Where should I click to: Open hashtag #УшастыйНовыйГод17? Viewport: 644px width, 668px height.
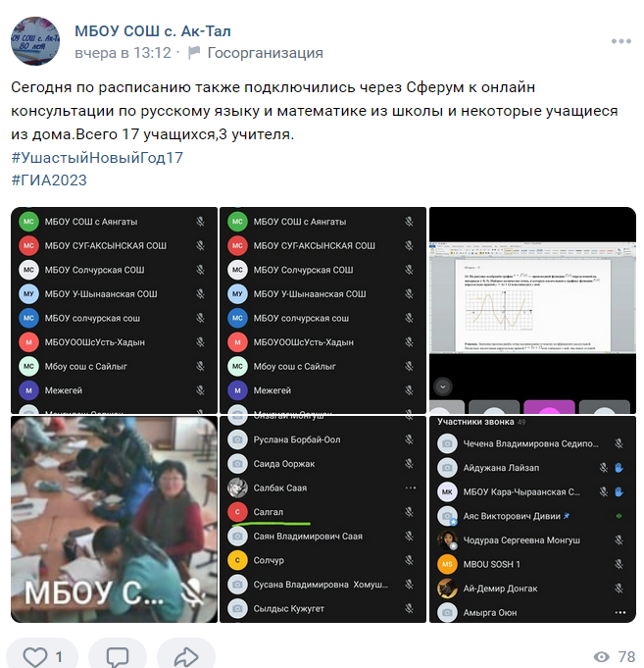[x=97, y=158]
